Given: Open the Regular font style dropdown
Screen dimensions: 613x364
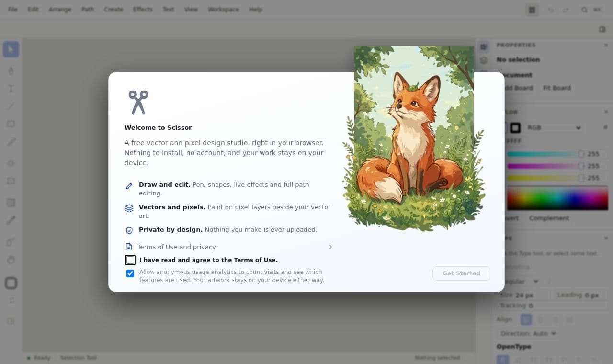Looking at the screenshot, I should click(x=521, y=281).
